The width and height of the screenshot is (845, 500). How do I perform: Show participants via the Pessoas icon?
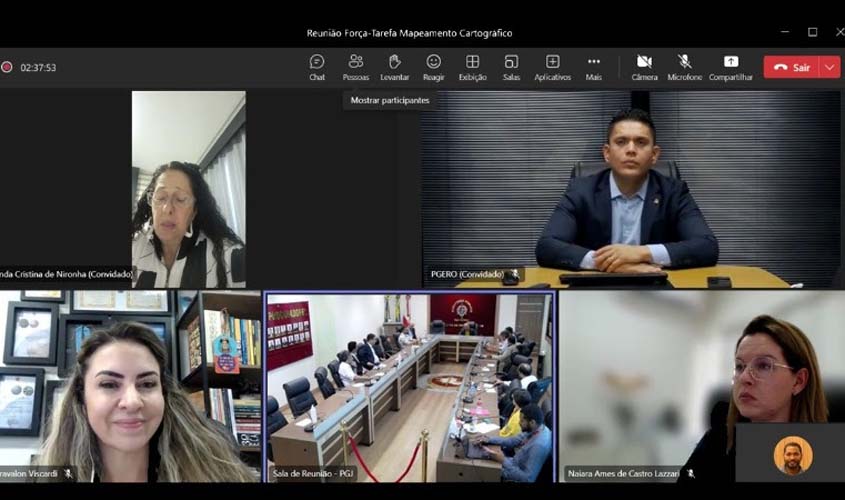(355, 67)
